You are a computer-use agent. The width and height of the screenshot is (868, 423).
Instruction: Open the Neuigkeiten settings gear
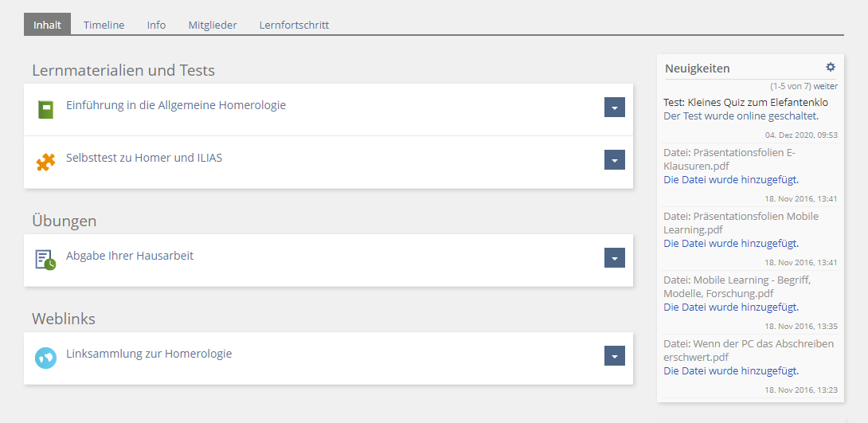[x=831, y=68]
